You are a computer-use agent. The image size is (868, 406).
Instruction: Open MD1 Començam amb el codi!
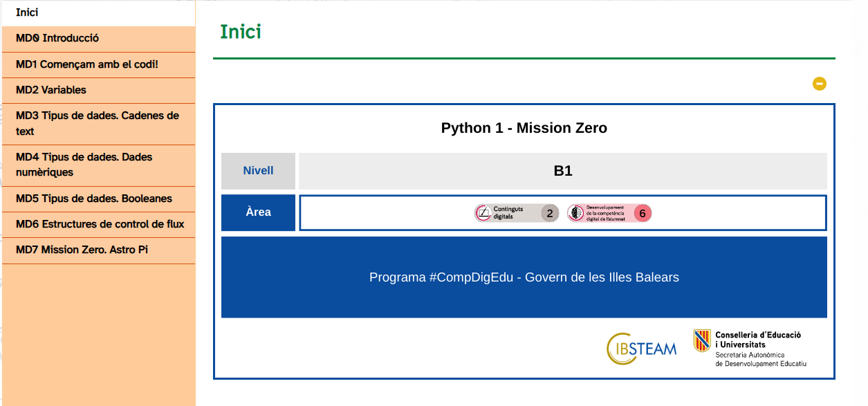point(98,65)
